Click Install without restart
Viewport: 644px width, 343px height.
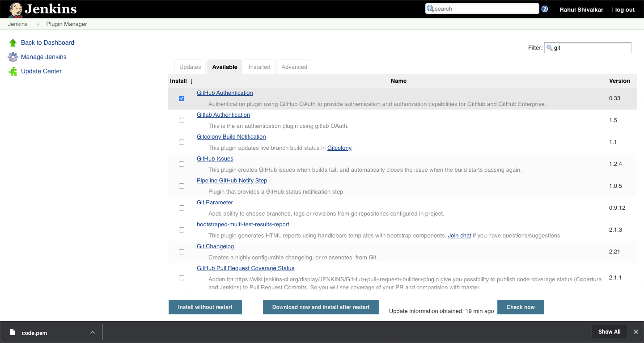point(205,307)
